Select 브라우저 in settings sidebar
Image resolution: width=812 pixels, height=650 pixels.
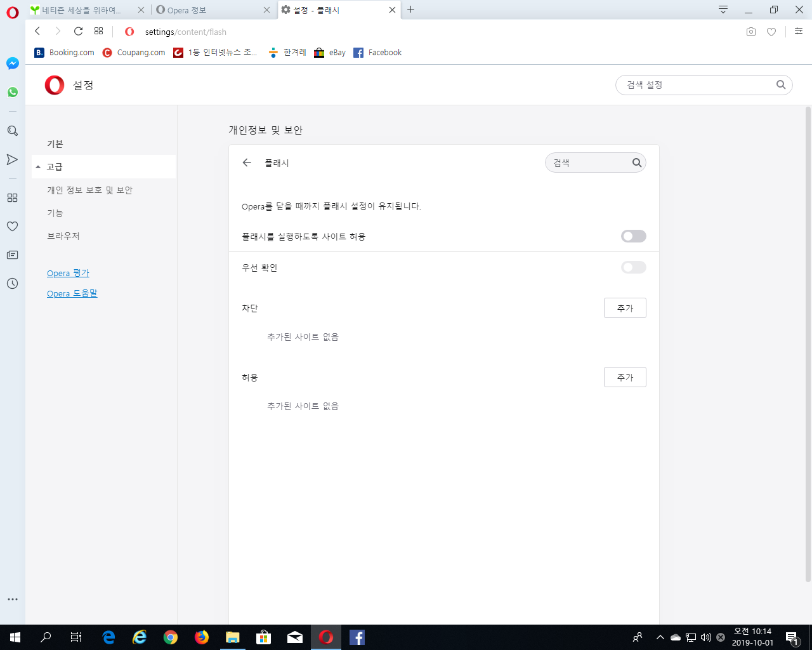63,236
